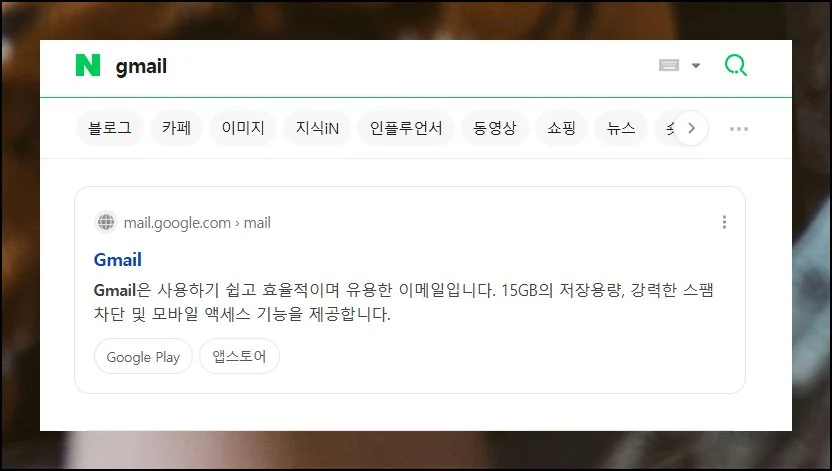Open the vertical dots menu on Gmail result
This screenshot has width=832, height=471.
coord(724,222)
